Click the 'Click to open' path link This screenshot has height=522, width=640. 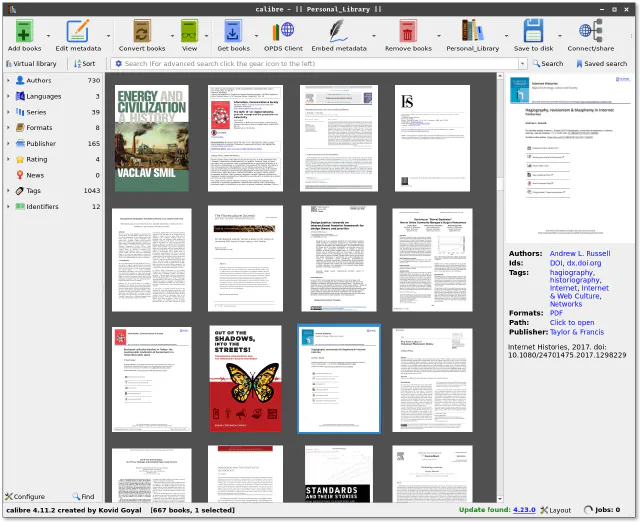pyautogui.click(x=572, y=323)
